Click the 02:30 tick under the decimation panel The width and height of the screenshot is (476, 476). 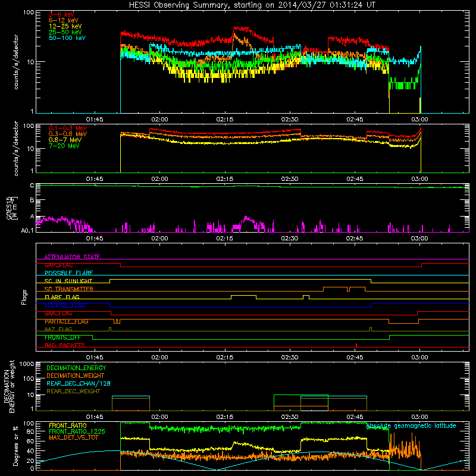pyautogui.click(x=290, y=417)
